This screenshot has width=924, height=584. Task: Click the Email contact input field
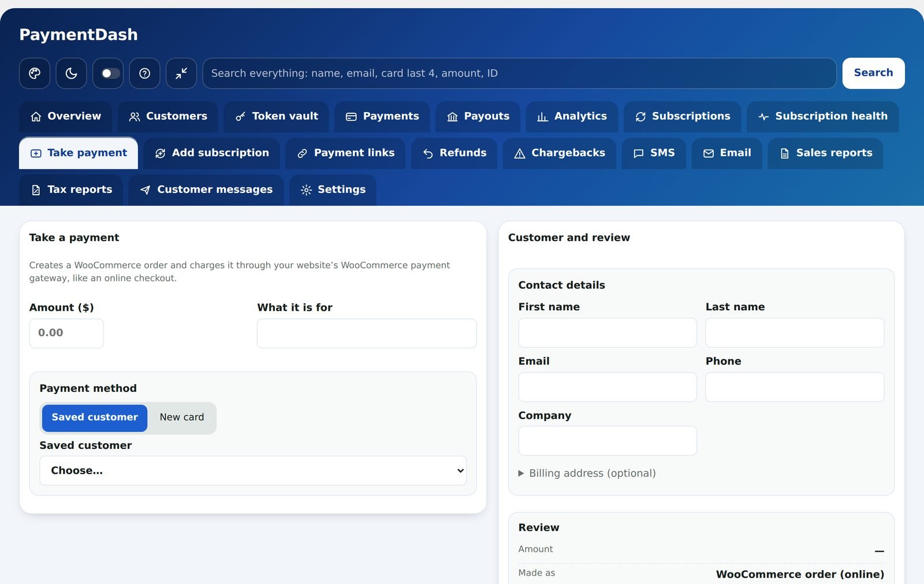608,387
